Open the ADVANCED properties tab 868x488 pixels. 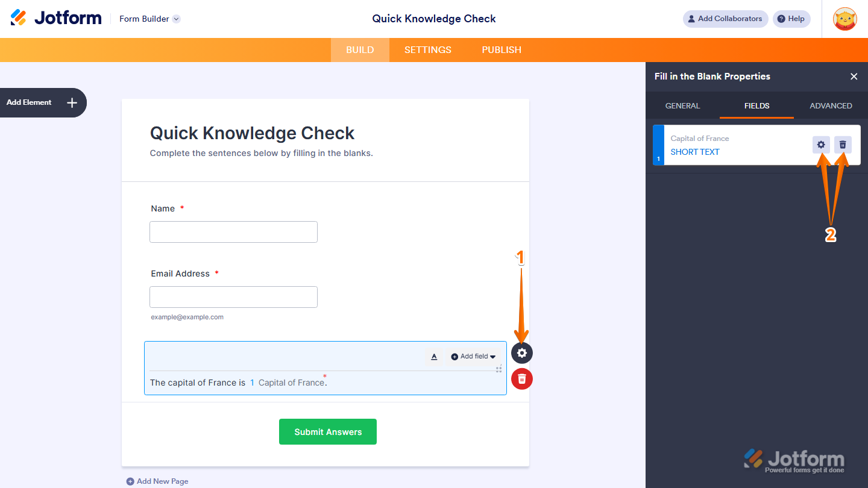(831, 105)
